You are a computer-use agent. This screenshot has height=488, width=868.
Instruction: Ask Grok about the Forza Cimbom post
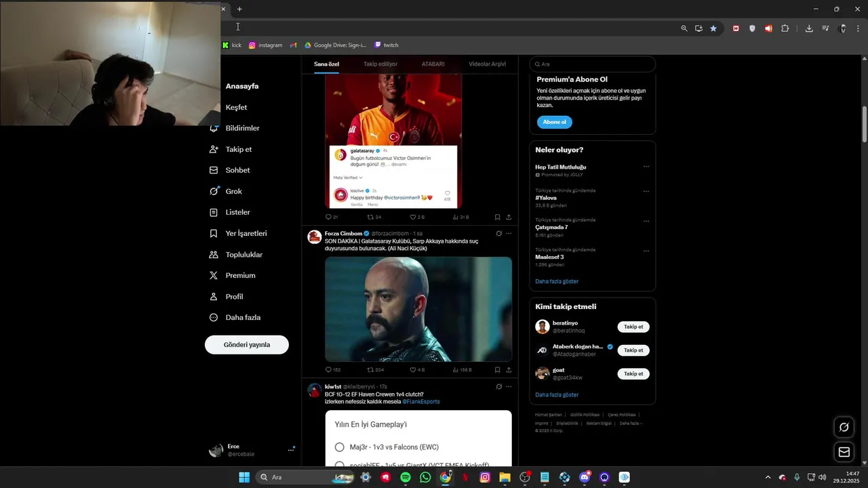tap(498, 233)
